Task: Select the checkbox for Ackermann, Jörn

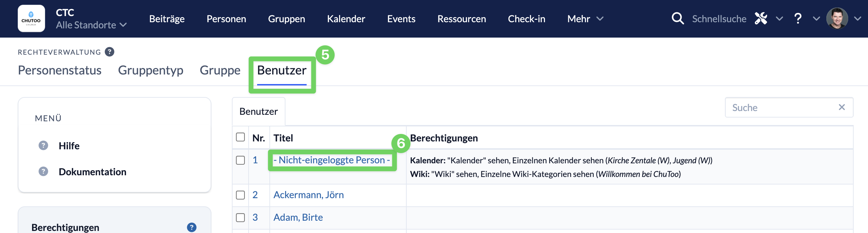Action: [x=240, y=195]
